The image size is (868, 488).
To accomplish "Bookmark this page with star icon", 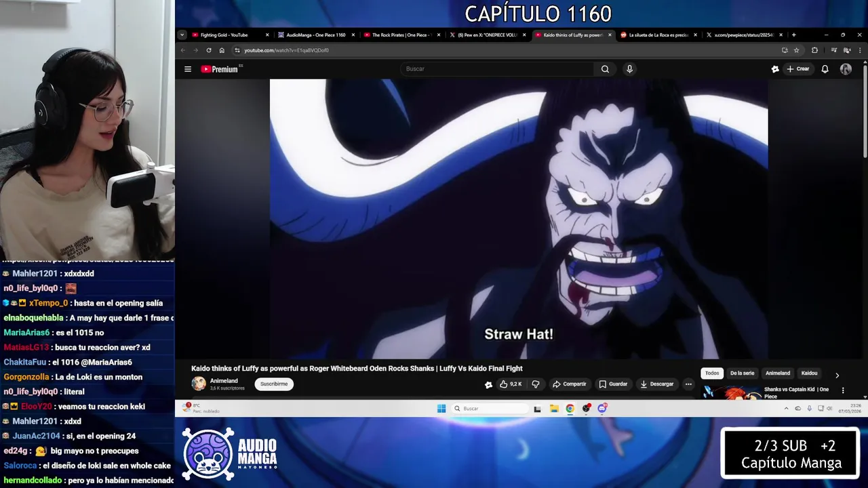I will pyautogui.click(x=796, y=50).
